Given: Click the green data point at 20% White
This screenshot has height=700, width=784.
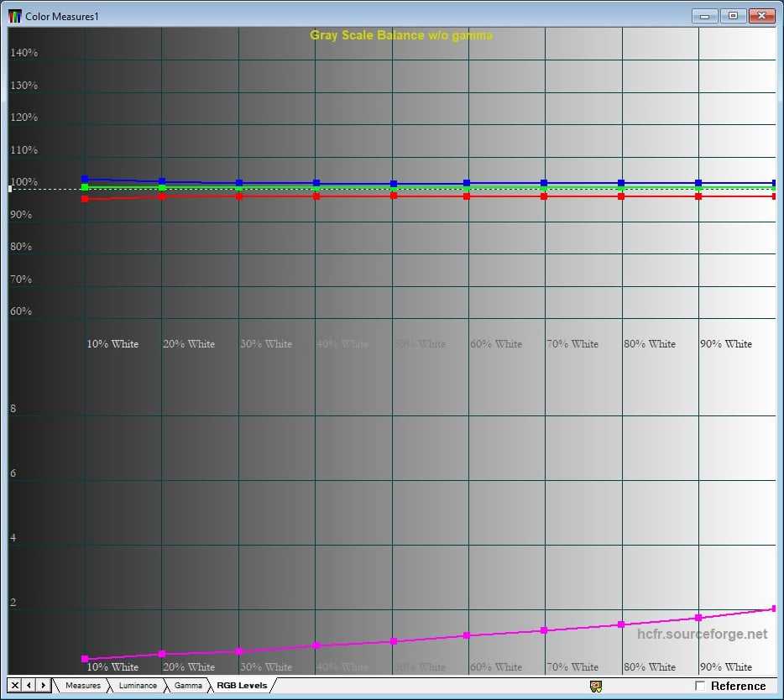Looking at the screenshot, I should point(162,188).
